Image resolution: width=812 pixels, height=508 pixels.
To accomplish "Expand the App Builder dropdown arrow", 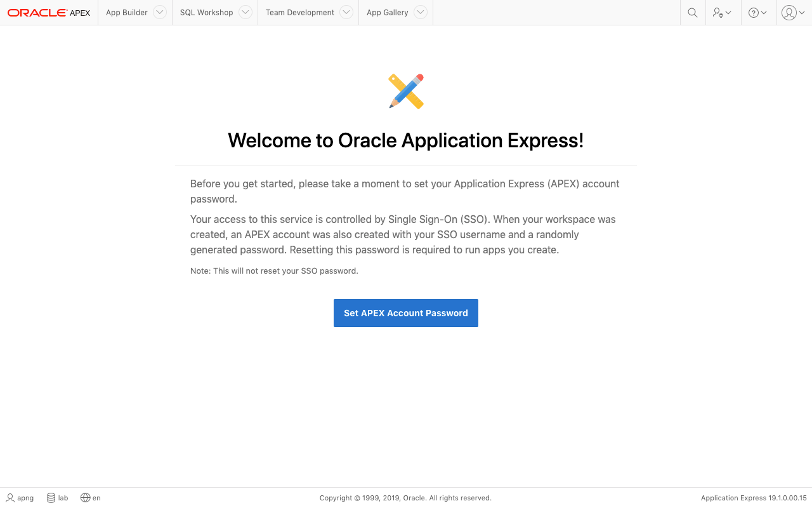I will (x=160, y=13).
